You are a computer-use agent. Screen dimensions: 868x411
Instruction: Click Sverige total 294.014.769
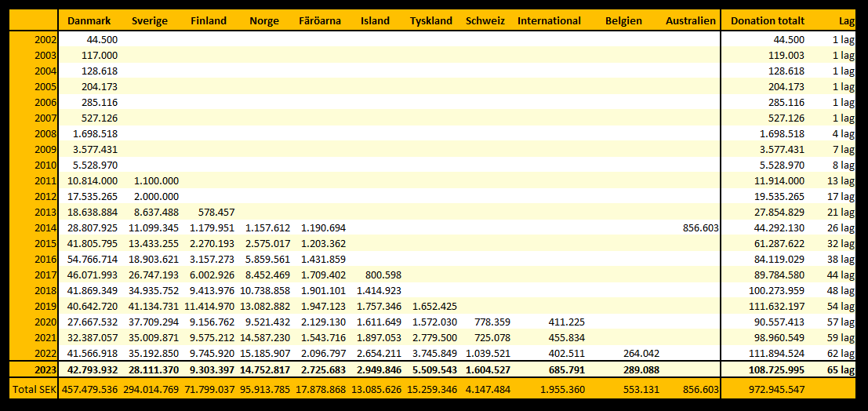151,389
